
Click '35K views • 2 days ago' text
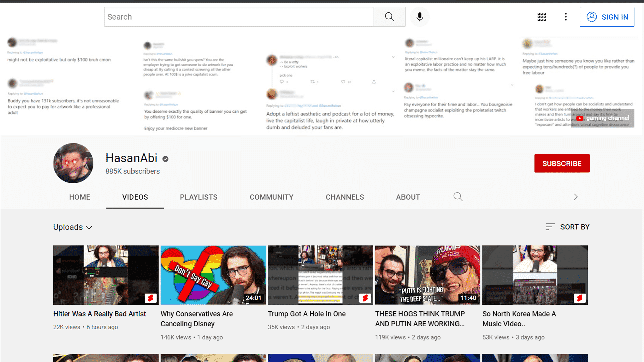[x=299, y=327]
